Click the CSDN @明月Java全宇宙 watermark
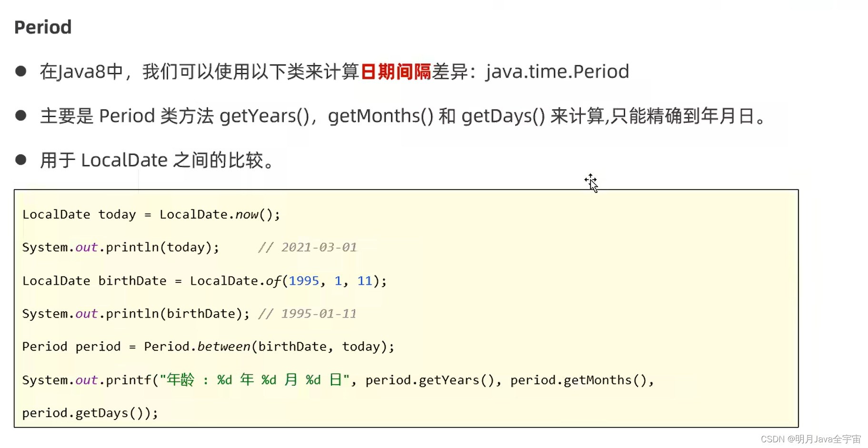 coord(810,439)
